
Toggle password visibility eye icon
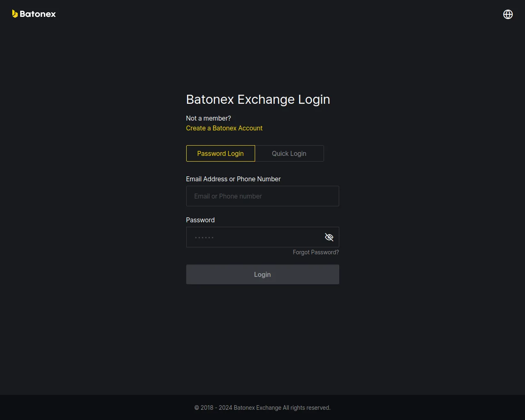pos(329,237)
